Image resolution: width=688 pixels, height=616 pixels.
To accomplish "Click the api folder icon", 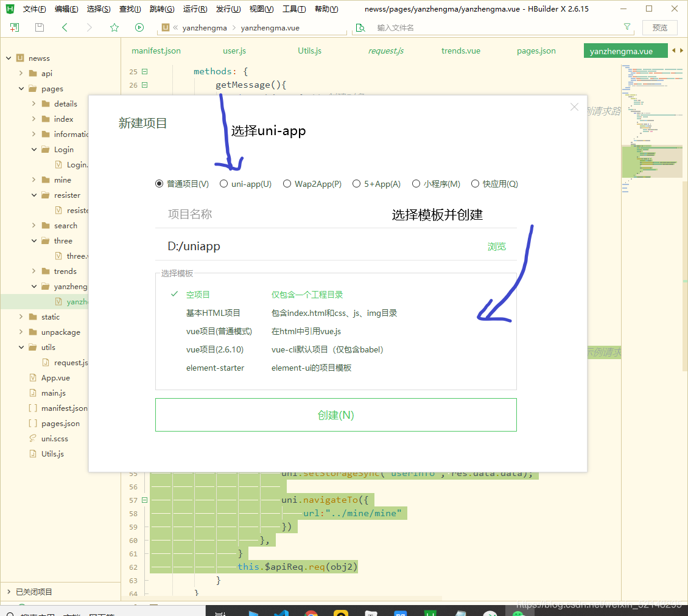I will pos(33,73).
